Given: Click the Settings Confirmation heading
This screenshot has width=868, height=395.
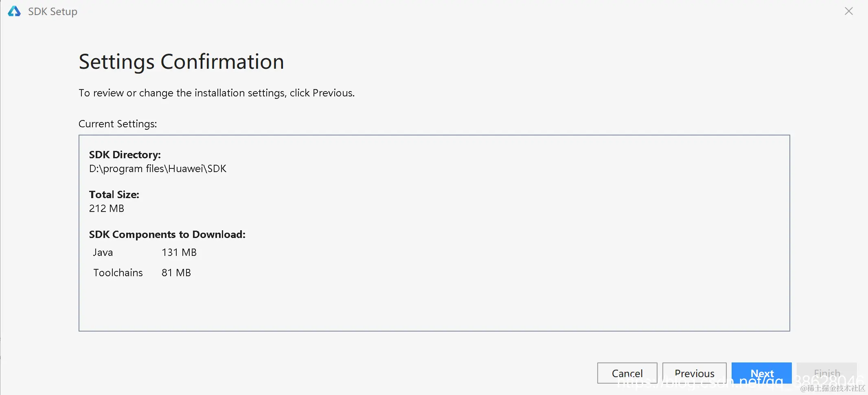Looking at the screenshot, I should point(181,62).
